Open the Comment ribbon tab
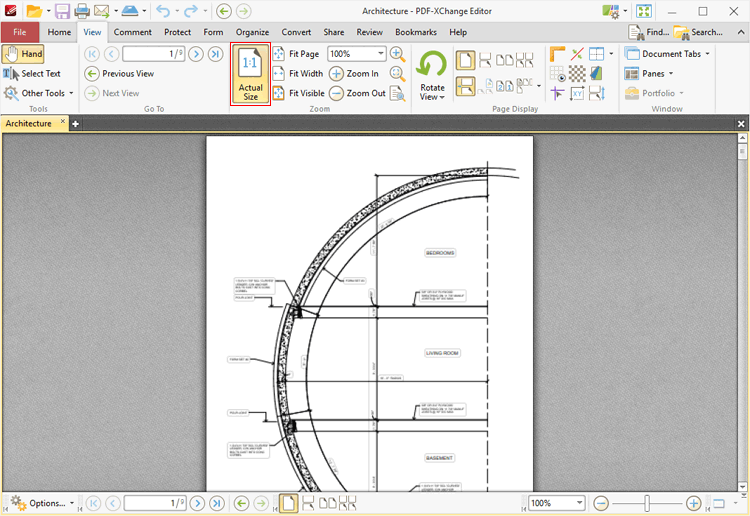Viewport: 750px width, 516px height. [x=132, y=32]
